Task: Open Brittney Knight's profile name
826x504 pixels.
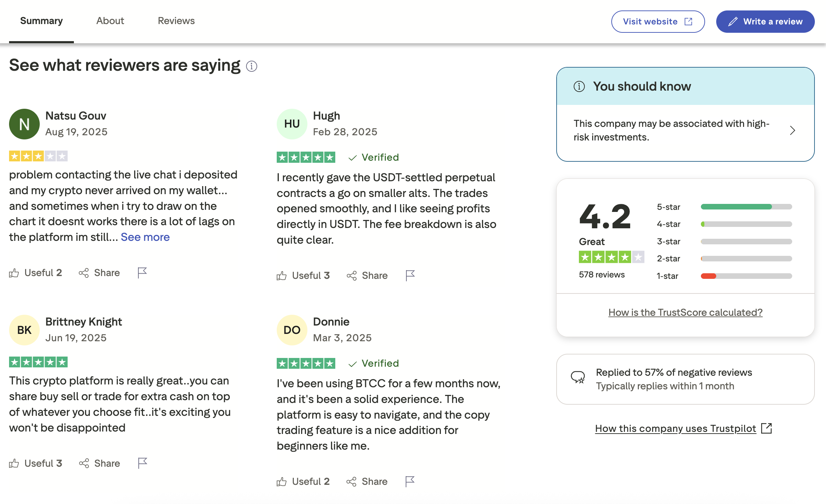Action: pos(84,322)
